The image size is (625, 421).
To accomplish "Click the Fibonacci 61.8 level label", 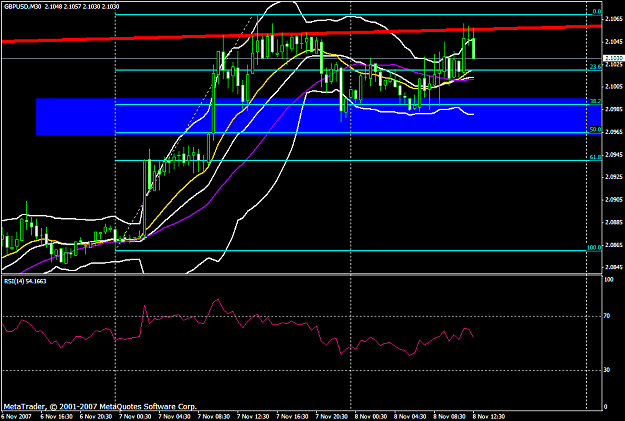I will [x=595, y=157].
